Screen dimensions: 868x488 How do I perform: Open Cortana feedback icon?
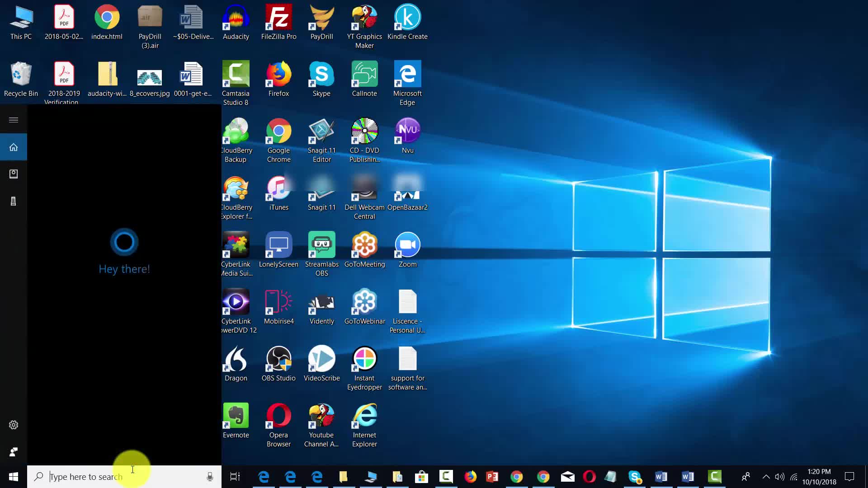click(x=14, y=452)
